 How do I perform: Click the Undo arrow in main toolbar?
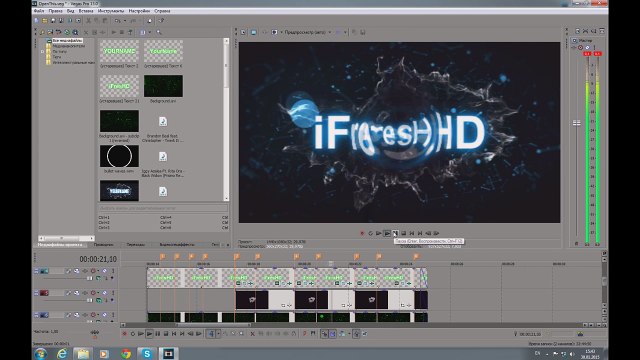coord(117,20)
